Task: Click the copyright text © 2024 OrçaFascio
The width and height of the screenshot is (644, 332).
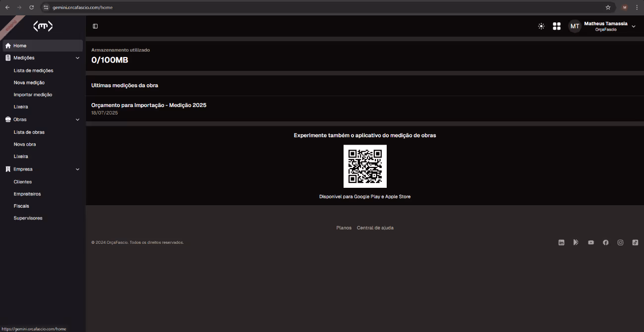Action: point(137,242)
